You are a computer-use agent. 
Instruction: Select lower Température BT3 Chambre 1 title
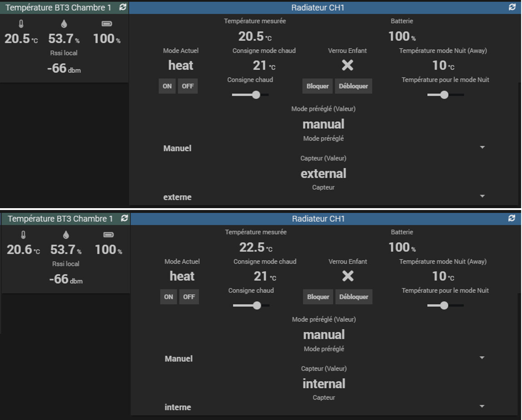pos(60,219)
